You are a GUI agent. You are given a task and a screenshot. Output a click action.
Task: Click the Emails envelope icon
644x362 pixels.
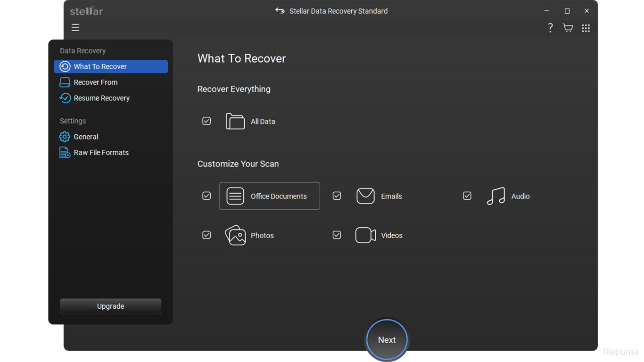365,196
